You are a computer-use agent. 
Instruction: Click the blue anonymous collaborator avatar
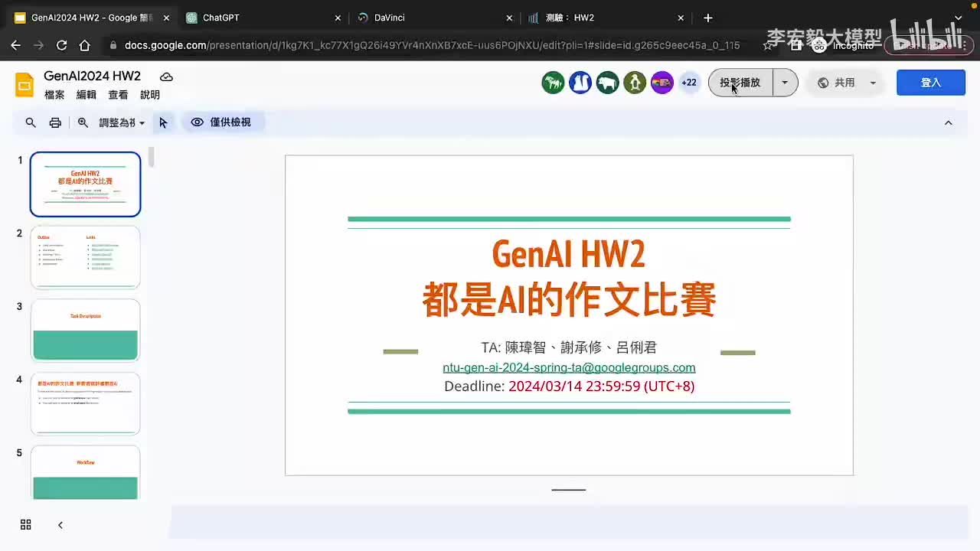pos(580,83)
